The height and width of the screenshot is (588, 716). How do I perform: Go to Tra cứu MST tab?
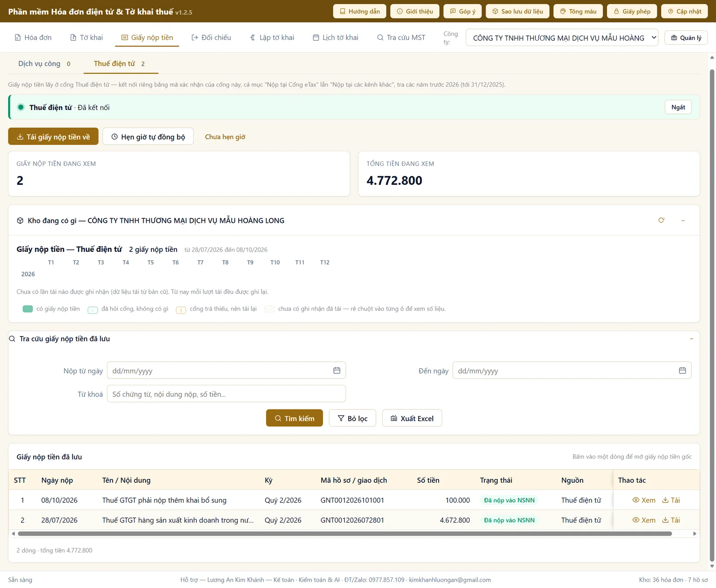point(401,38)
